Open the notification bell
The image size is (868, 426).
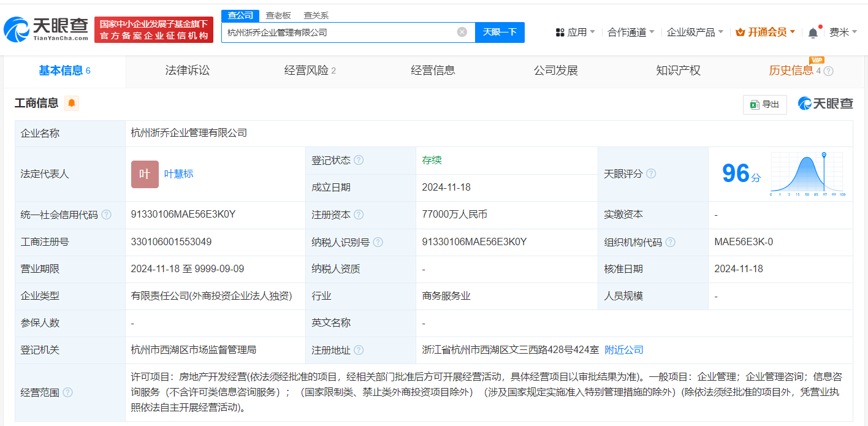point(813,32)
